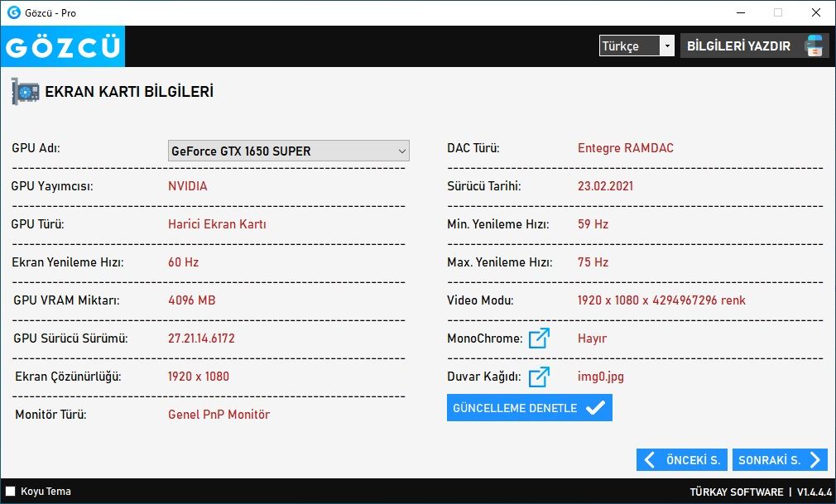Go to next page with SONRAKİ S.

coord(780,460)
